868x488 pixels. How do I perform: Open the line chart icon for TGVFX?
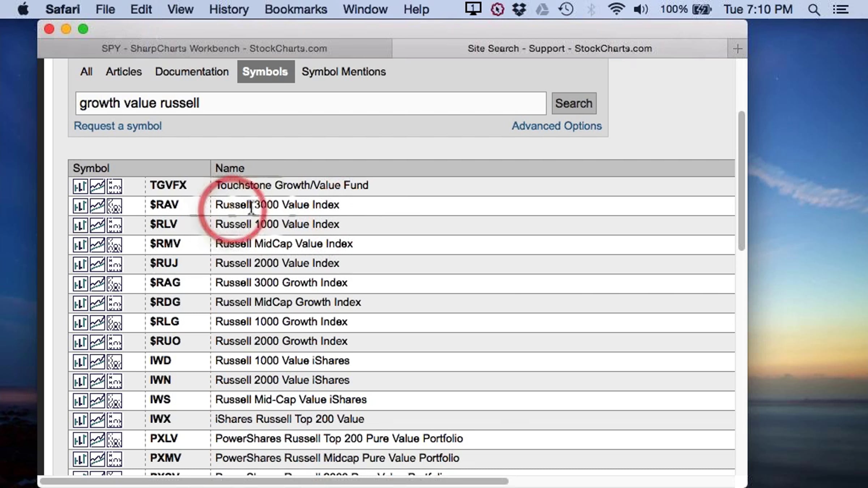(97, 187)
